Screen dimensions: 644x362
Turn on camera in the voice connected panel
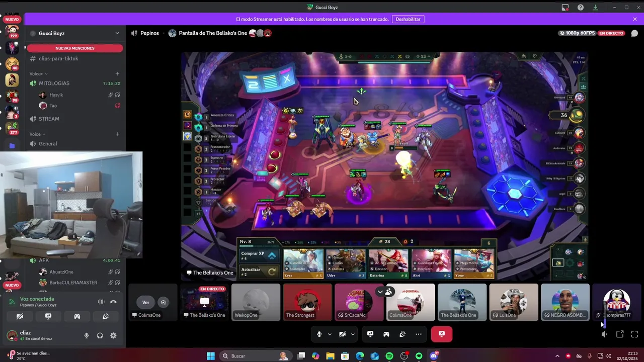20,316
